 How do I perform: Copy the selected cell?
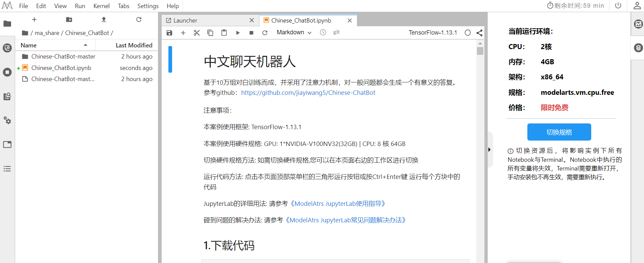click(210, 33)
